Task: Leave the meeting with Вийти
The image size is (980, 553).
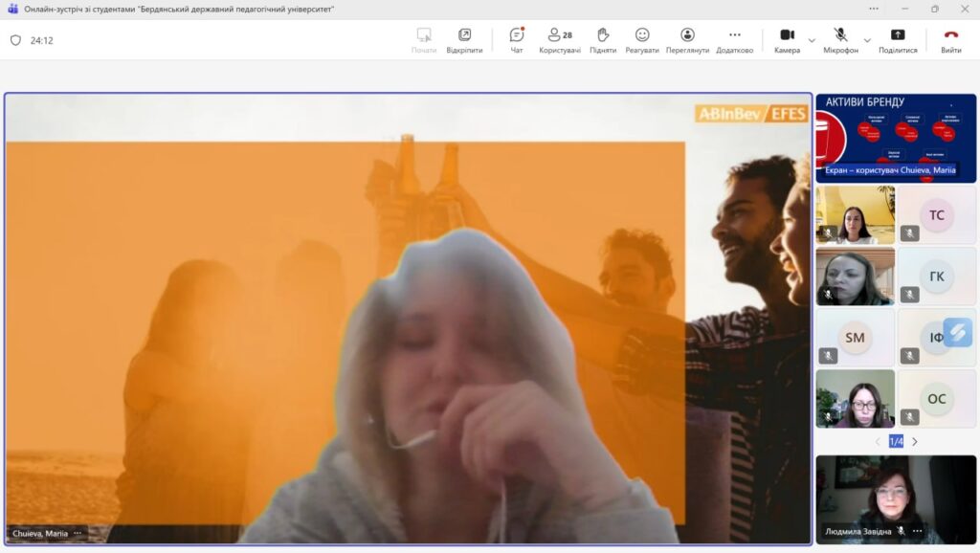Action: pyautogui.click(x=950, y=39)
